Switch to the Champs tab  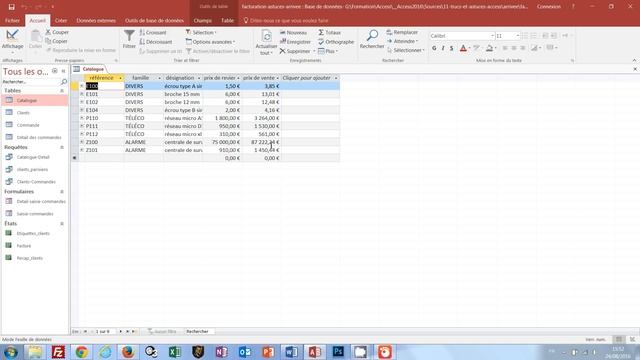click(x=202, y=20)
